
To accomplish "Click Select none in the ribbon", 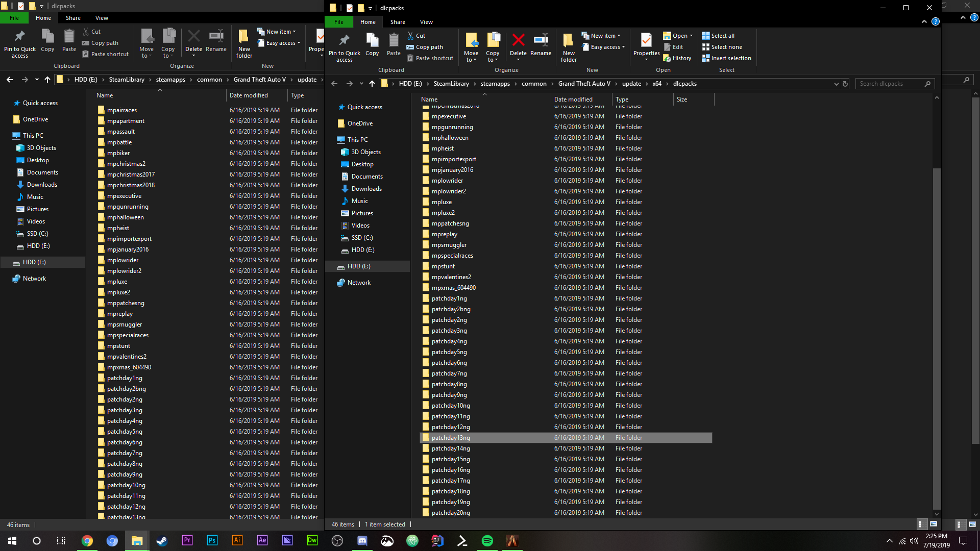I will (722, 47).
